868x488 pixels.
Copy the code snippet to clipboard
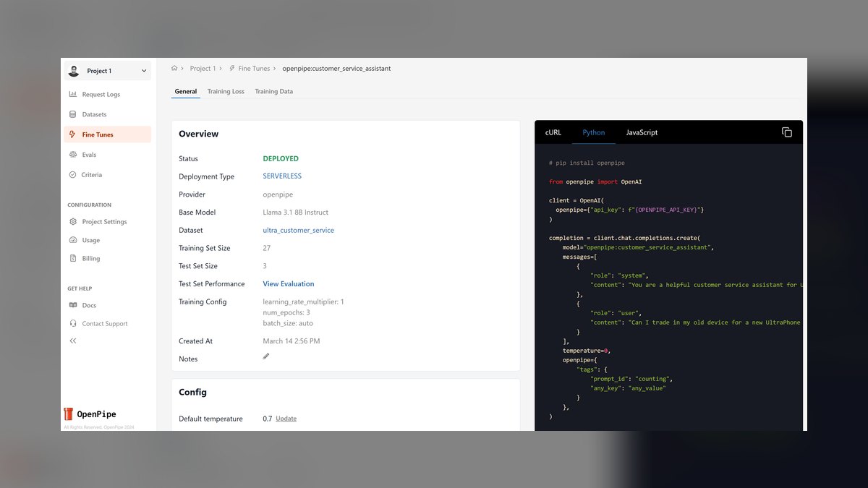click(787, 132)
